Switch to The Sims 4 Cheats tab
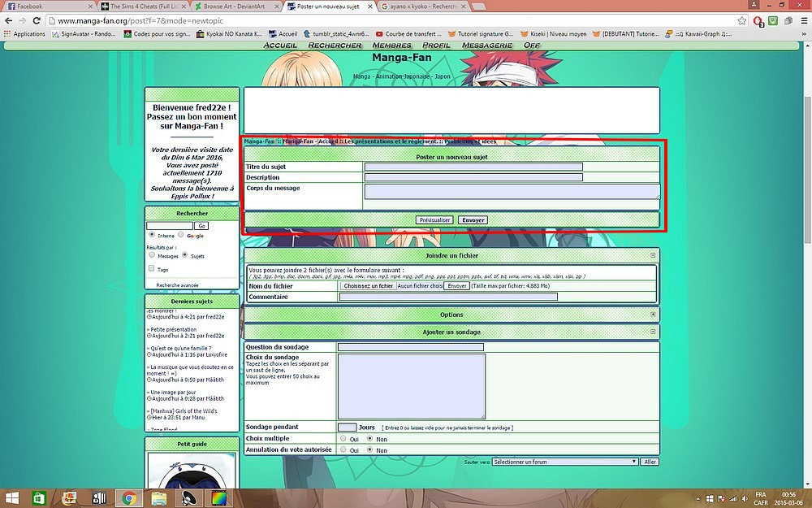This screenshot has width=812, height=508. (142, 7)
